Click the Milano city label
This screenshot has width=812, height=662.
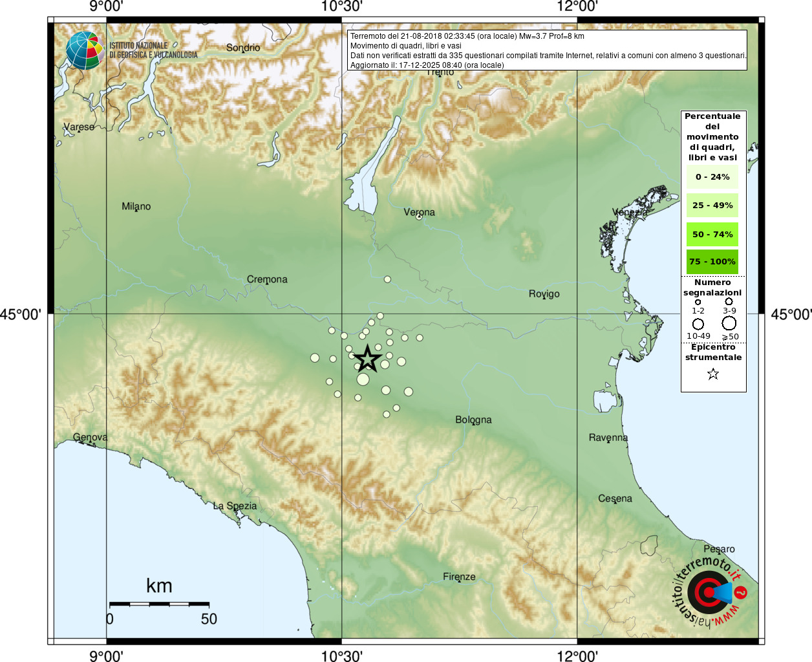tap(136, 206)
